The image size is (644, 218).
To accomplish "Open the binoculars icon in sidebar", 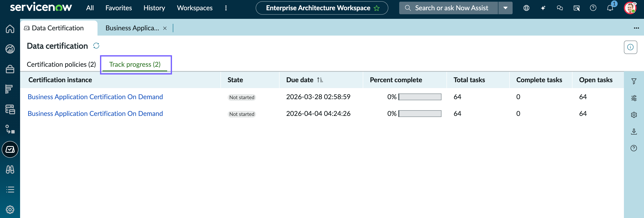I will (10, 169).
